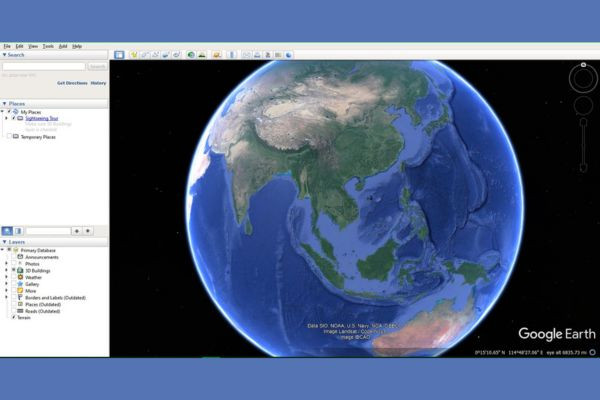Show historical imagery with the clock icon
This screenshot has height=400, width=600.
[x=191, y=55]
